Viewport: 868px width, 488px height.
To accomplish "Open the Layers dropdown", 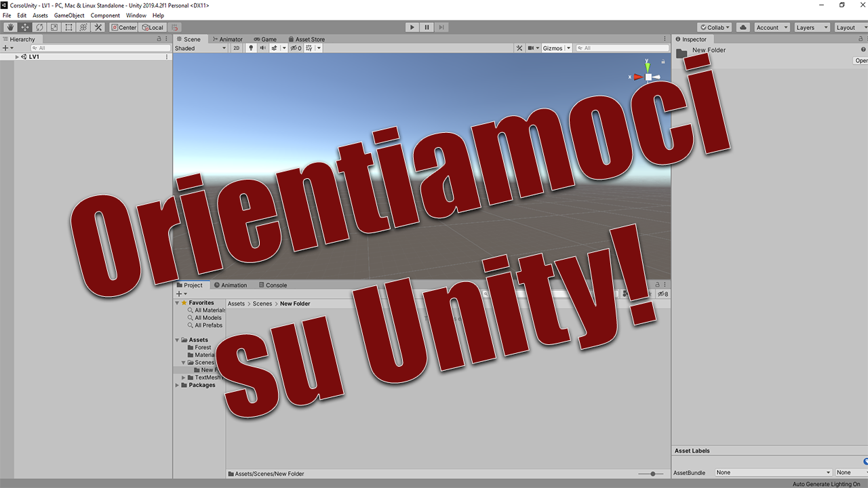I will [x=812, y=27].
